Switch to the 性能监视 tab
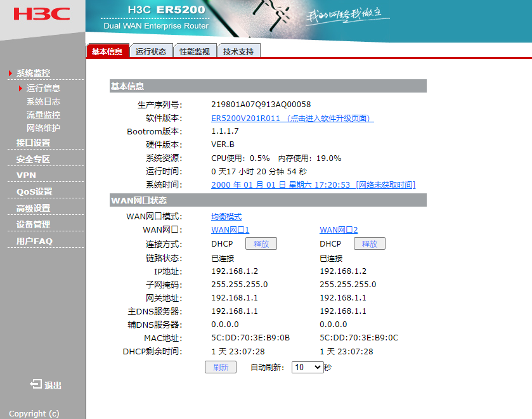Image resolution: width=532 pixels, height=419 pixels. coord(195,51)
